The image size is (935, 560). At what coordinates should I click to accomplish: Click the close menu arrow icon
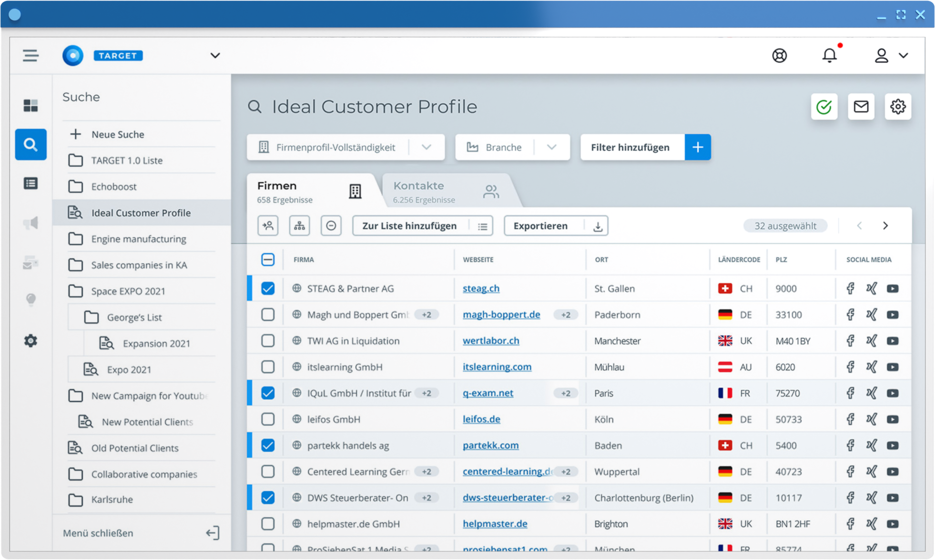point(213,533)
